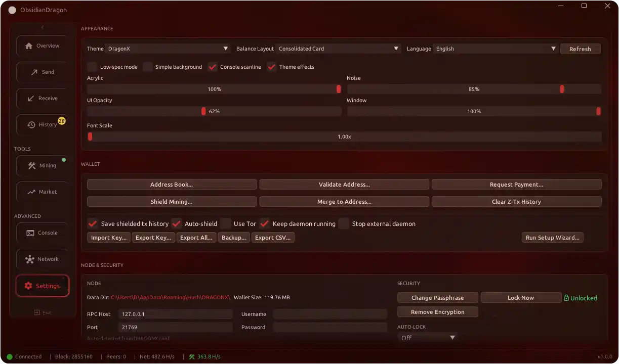Screen dimensions: 619x364
Task: Open the Auto-Lock dropdown
Action: click(x=428, y=337)
